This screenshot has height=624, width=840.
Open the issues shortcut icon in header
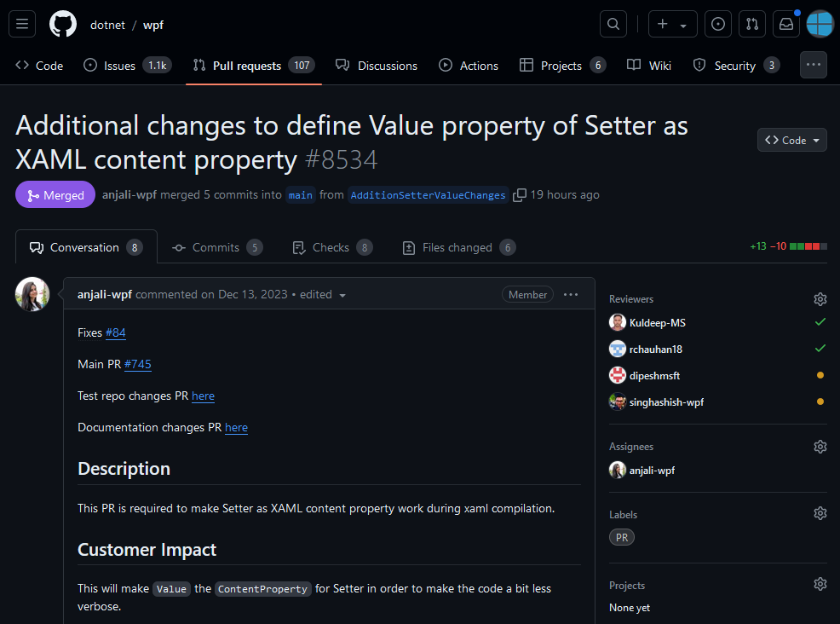coord(718,24)
